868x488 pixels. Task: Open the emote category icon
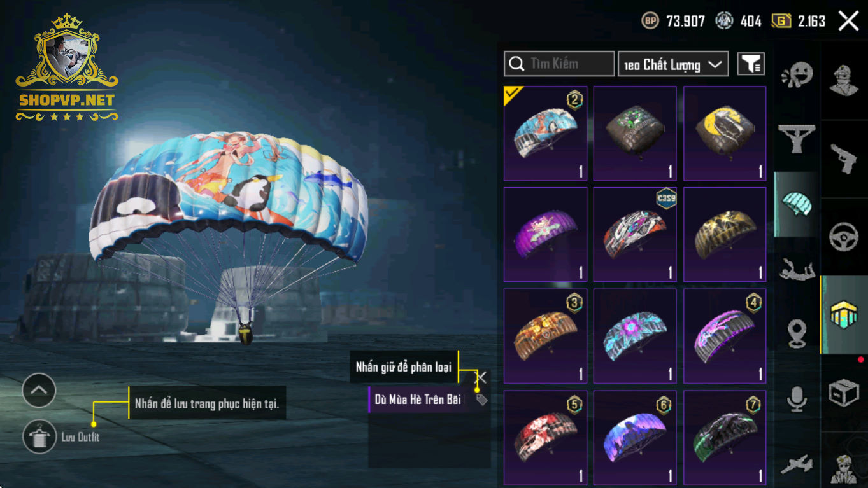[797, 76]
